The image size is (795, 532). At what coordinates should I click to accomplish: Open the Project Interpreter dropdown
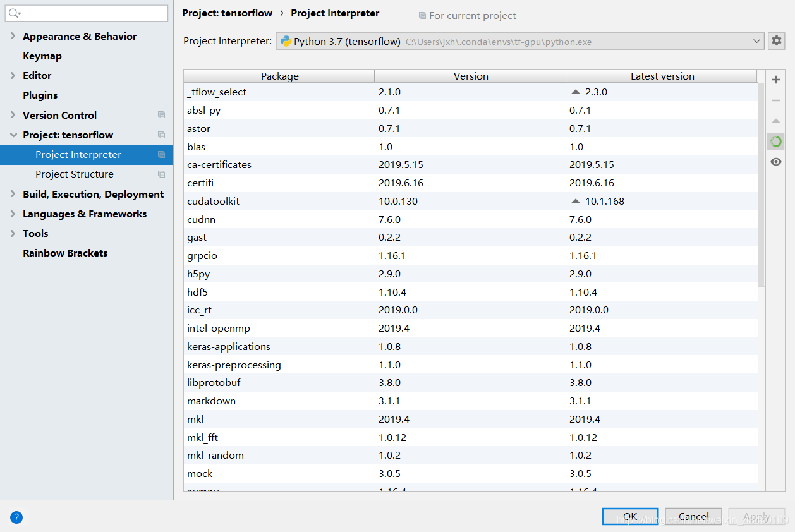click(x=520, y=41)
